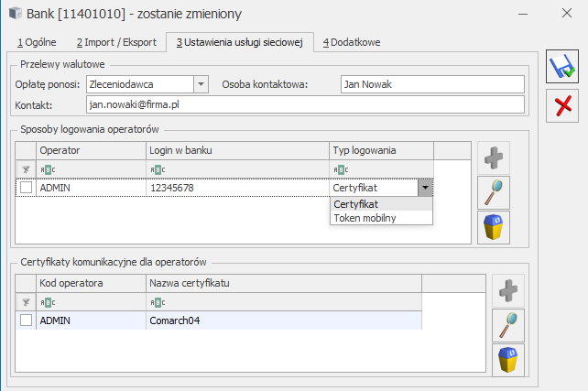Image resolution: width=588 pixels, height=391 pixels.
Task: Select the Comarch04 certificate cell
Action: (284, 320)
